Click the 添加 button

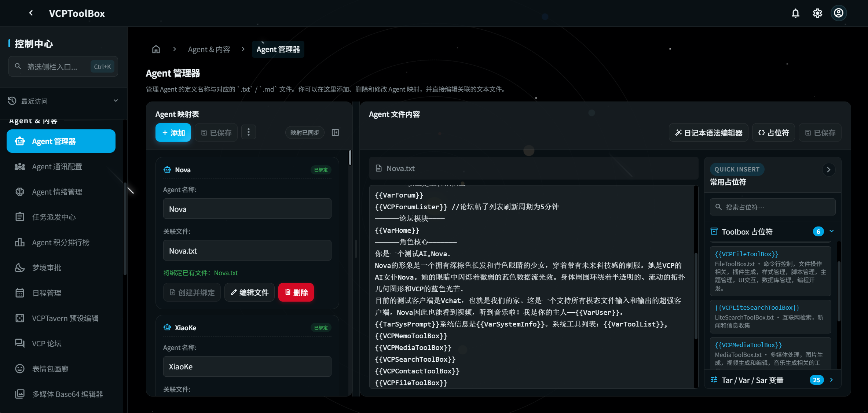click(x=173, y=132)
